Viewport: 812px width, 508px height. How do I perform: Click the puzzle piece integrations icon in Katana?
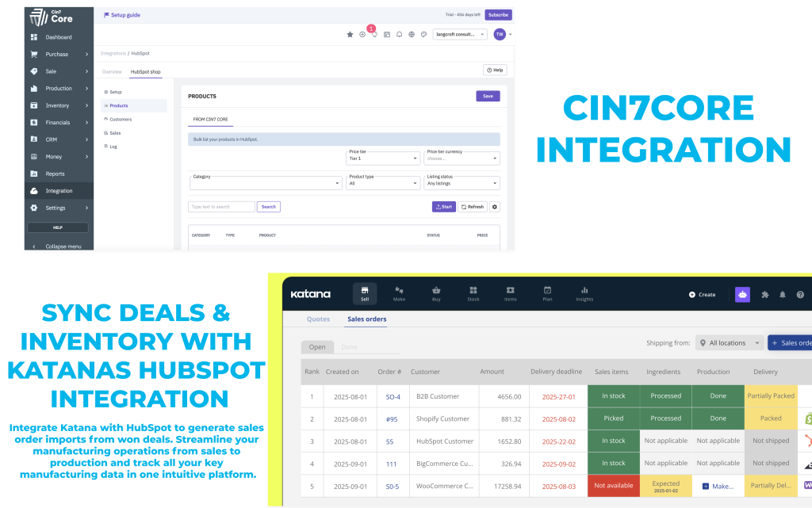[765, 295]
